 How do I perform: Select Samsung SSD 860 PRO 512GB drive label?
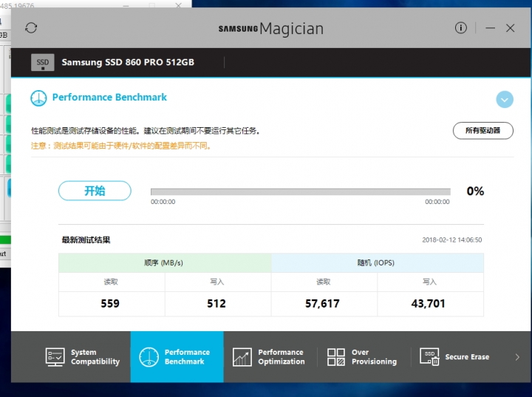[x=128, y=62]
